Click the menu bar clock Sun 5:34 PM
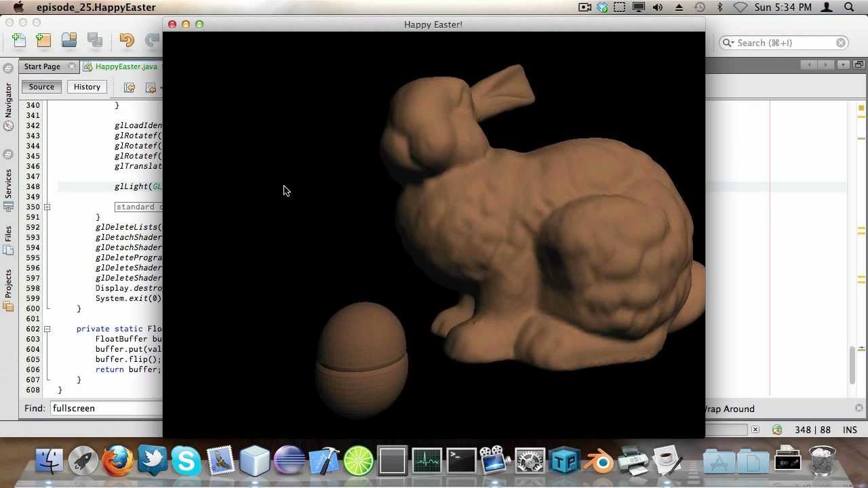 [x=783, y=7]
